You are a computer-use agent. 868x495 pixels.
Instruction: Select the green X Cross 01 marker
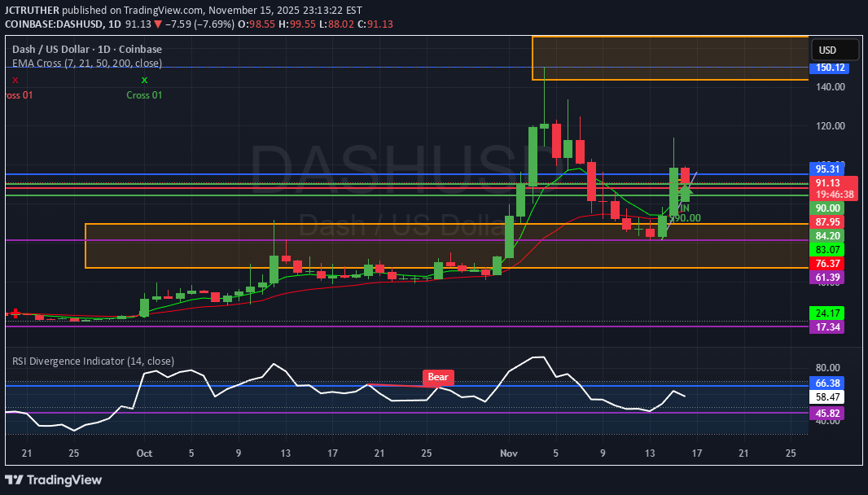[x=144, y=80]
